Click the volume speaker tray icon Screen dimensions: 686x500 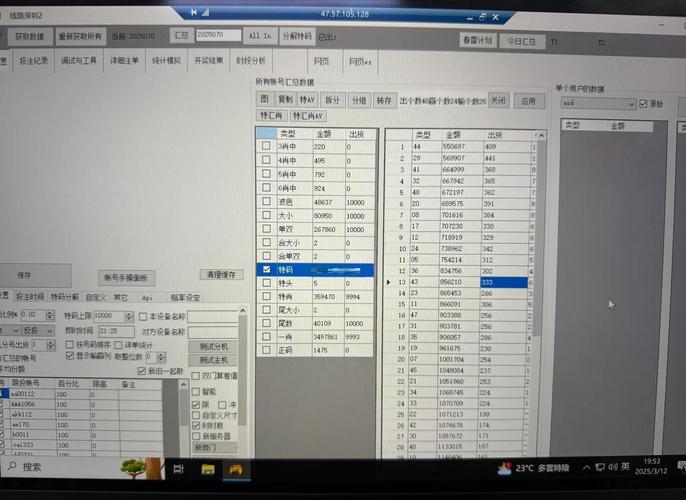(x=612, y=467)
